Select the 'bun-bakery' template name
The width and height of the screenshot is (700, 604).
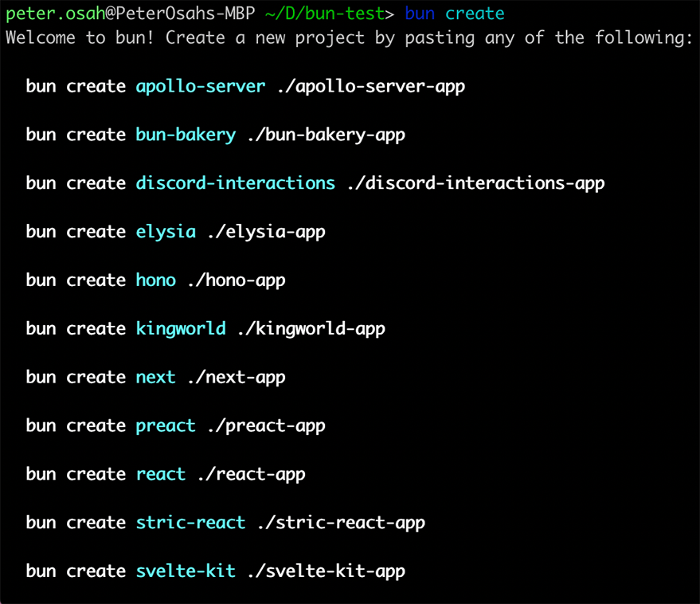[186, 135]
